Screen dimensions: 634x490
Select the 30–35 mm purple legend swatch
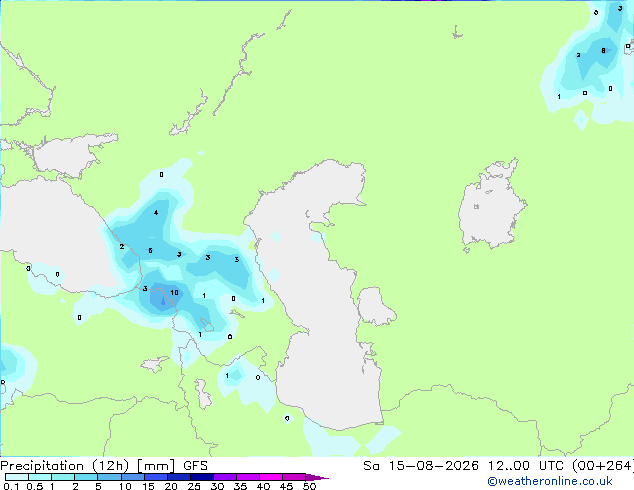(224, 477)
